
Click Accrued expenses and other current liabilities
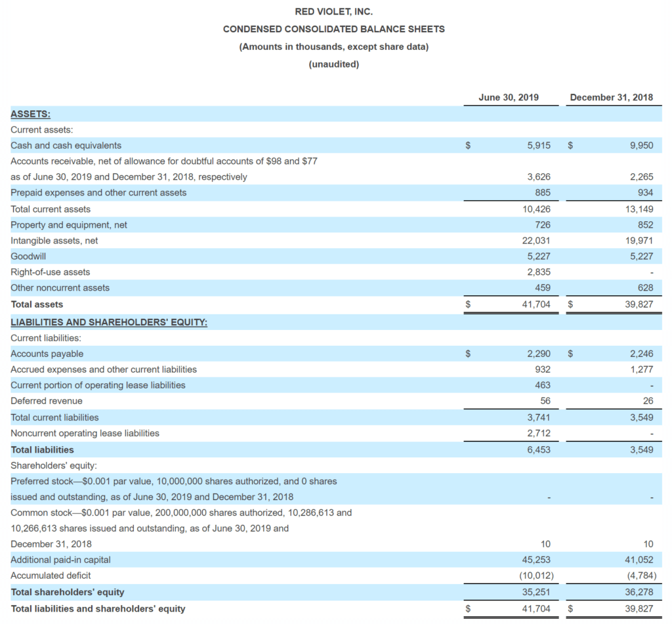pyautogui.click(x=104, y=370)
